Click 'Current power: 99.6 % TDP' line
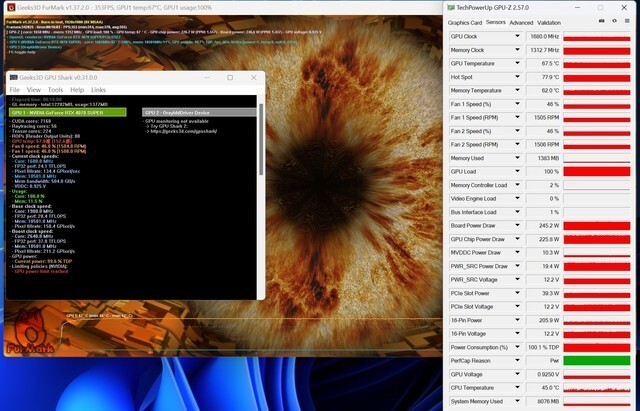This screenshot has height=411, width=640. (x=43, y=261)
